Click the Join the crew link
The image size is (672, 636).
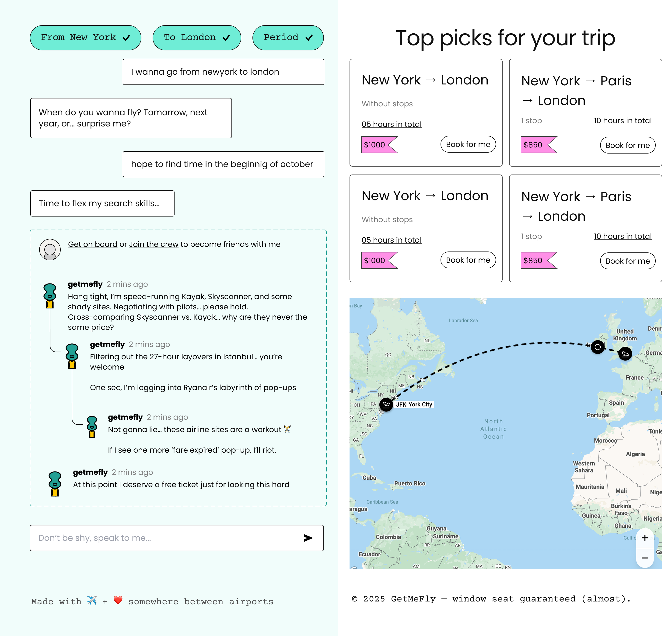pos(154,245)
